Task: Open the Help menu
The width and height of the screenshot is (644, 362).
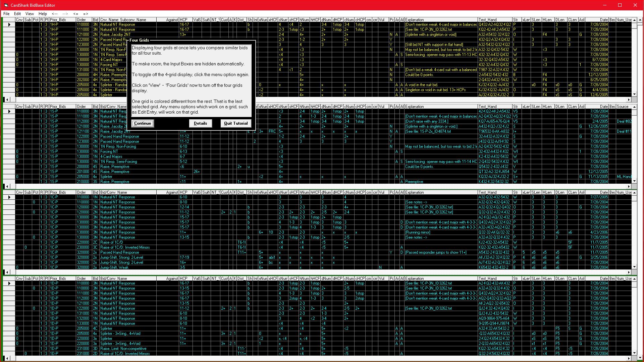Action: click(43, 14)
